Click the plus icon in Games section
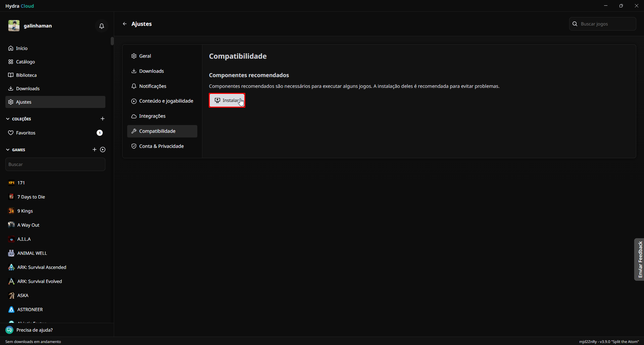Screen dimensions: 644x345 [x=94, y=150]
